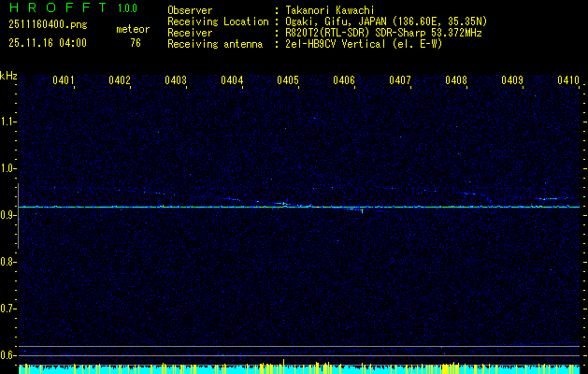Click the 25.11.16 04:00 timestamp
Screen dimensions: 588x374
pos(47,42)
